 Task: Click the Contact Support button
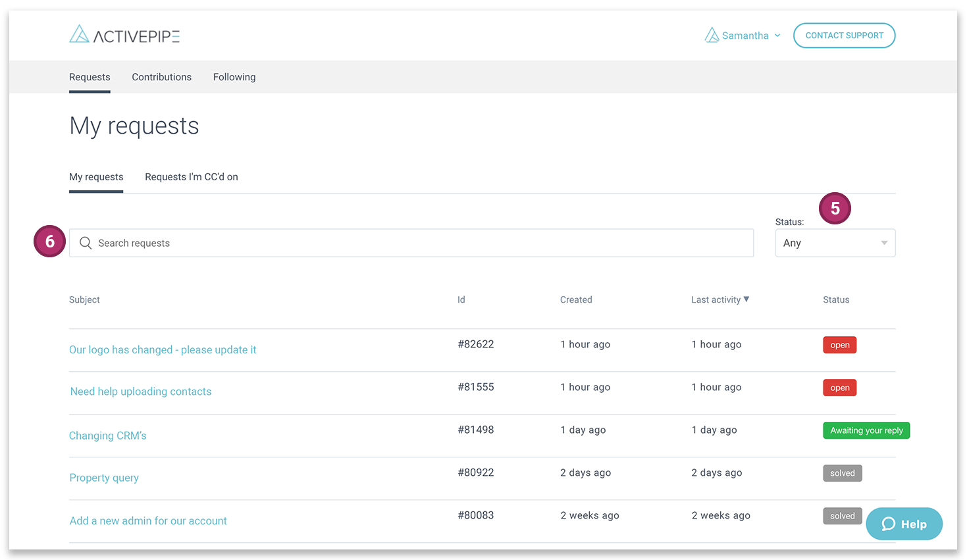pos(844,36)
